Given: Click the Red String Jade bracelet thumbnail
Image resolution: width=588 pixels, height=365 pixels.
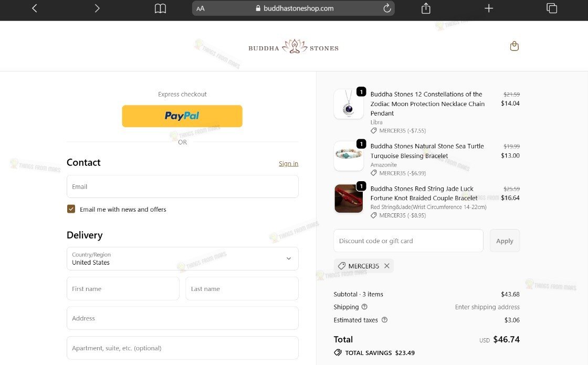Looking at the screenshot, I should coord(349,199).
